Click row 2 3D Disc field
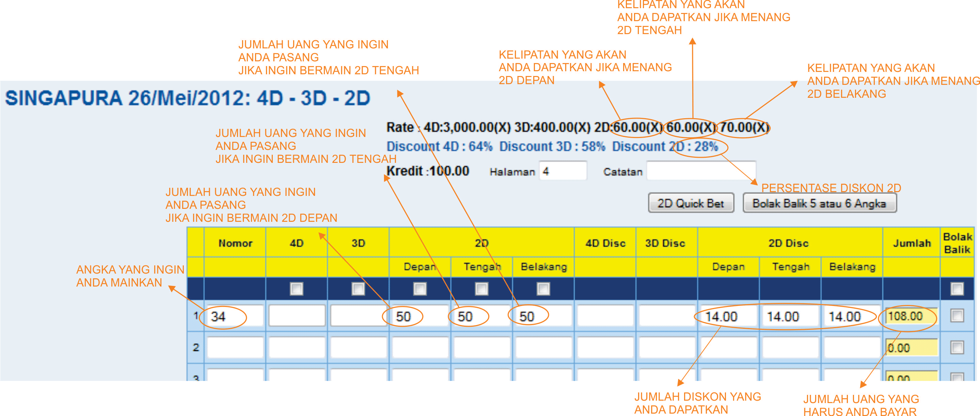 667,348
